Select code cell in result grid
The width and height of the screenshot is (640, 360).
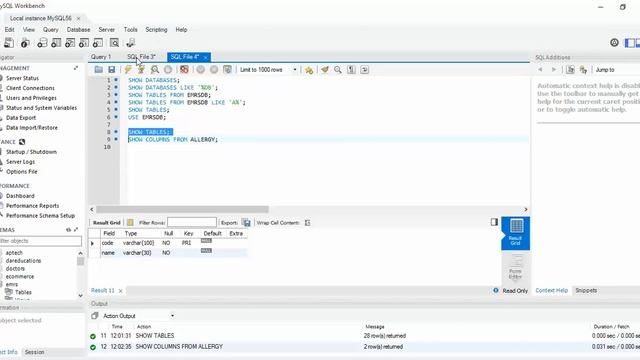pos(107,243)
